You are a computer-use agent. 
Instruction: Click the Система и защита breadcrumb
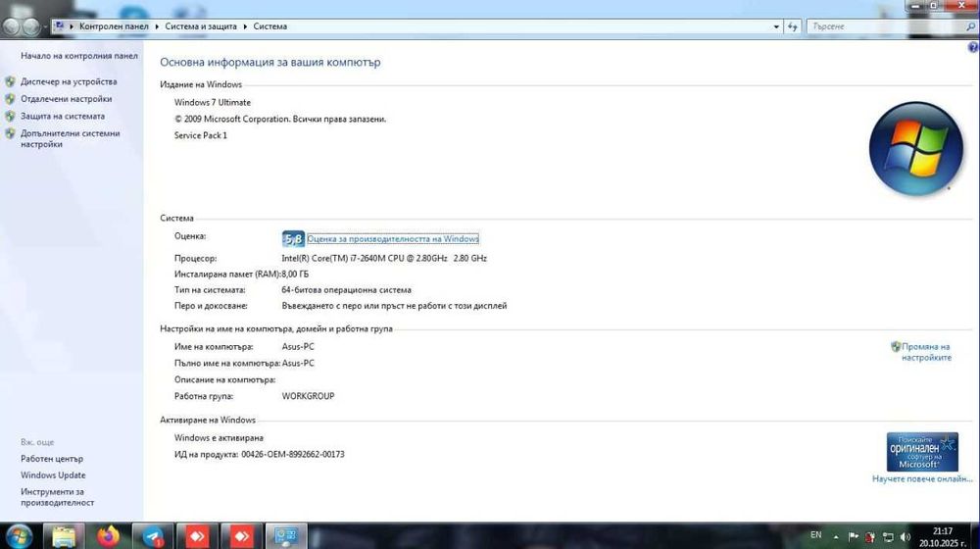click(201, 26)
